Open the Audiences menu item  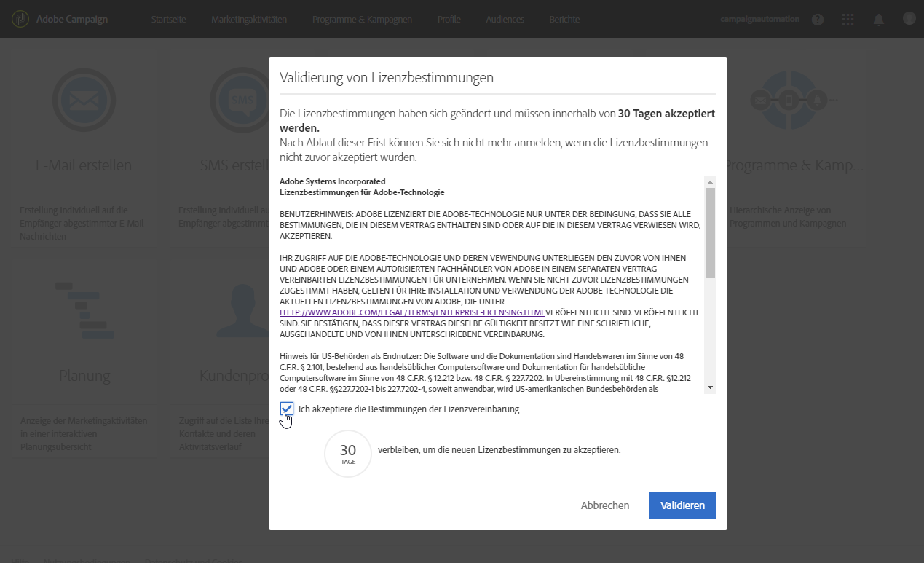(x=505, y=20)
